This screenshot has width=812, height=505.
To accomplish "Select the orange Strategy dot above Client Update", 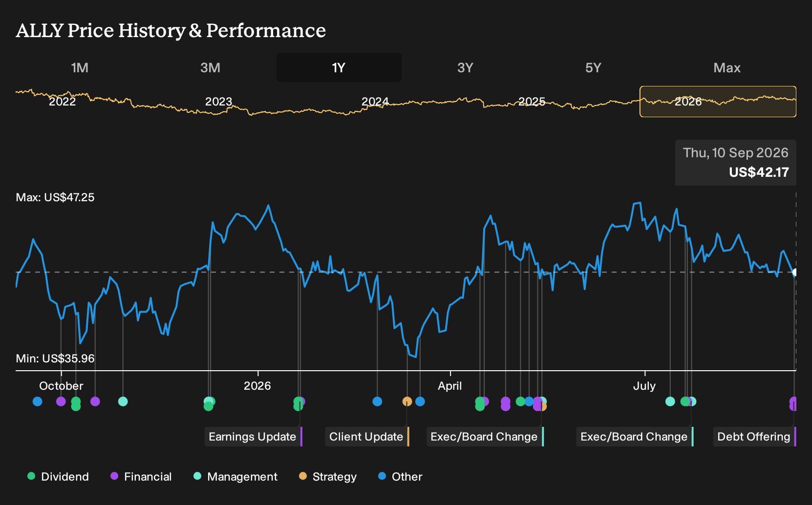I will pos(407,401).
